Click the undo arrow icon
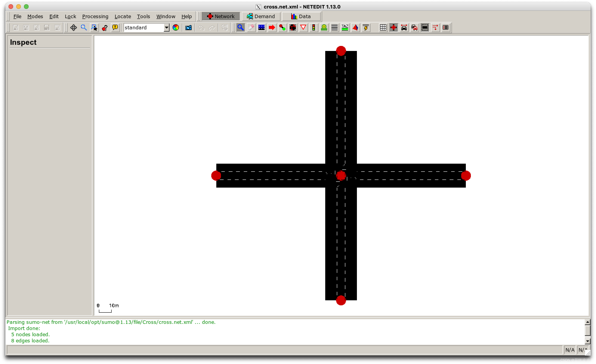The width and height of the screenshot is (596, 364). 201,28
